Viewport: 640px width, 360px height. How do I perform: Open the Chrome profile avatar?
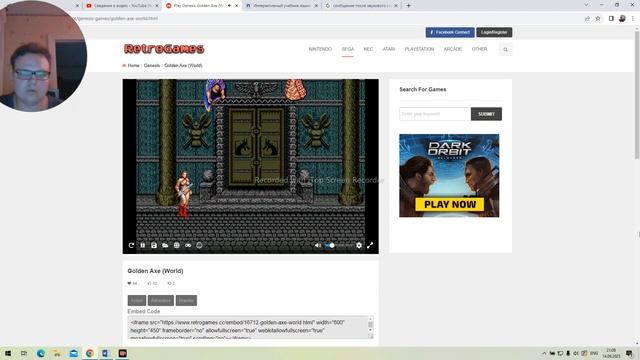click(622, 18)
